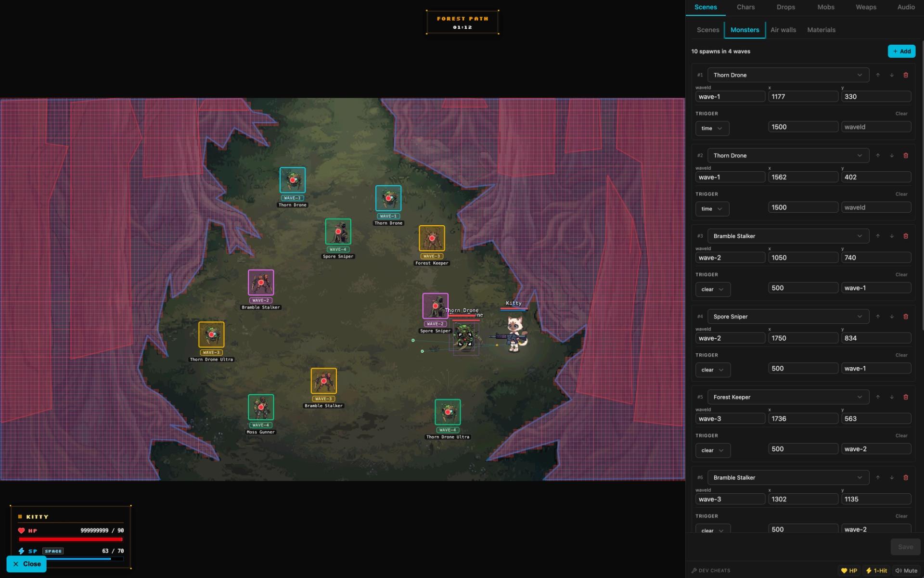Screen dimensions: 924x578
Task: Select the WAVE-4 Moss Gunner spawn marker
Action: (x=261, y=407)
